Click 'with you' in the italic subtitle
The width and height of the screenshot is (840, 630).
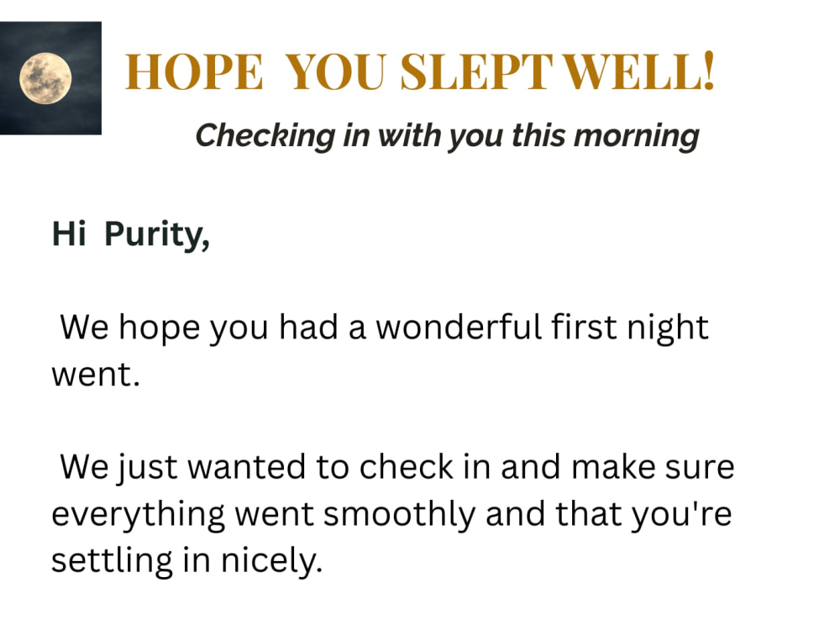440,136
